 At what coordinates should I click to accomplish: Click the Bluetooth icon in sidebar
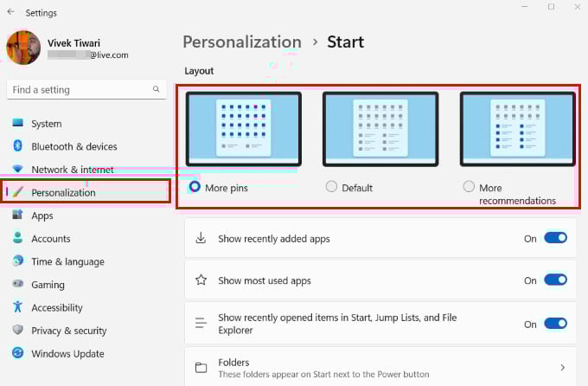pyautogui.click(x=17, y=145)
